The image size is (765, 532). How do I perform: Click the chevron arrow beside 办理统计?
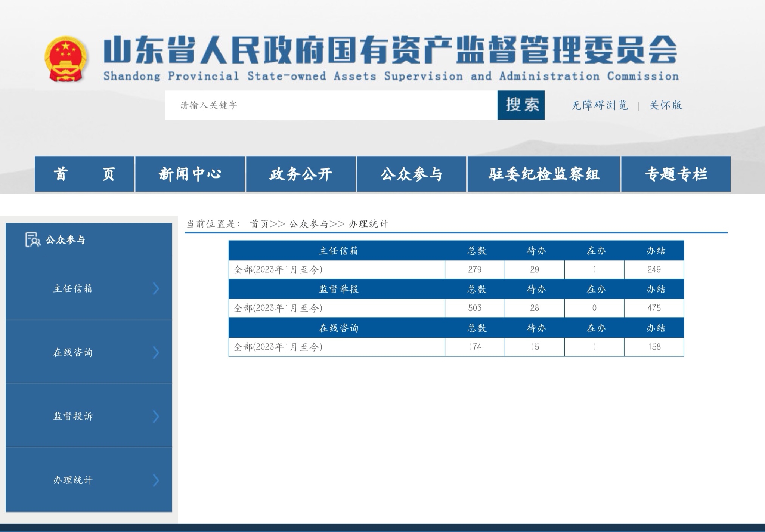point(156,480)
